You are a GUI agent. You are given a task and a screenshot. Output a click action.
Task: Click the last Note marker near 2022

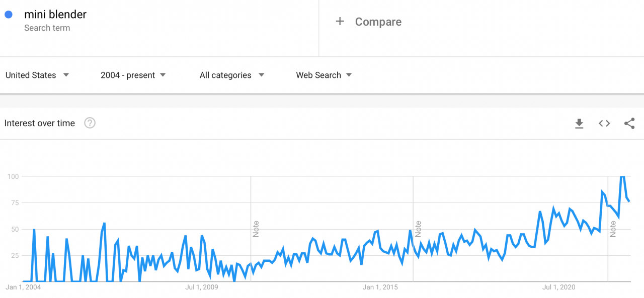(612, 229)
